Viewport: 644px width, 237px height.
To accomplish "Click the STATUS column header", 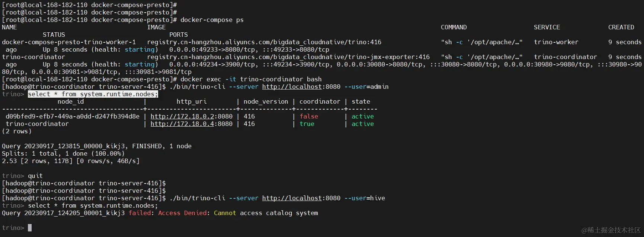I will click(54, 35).
